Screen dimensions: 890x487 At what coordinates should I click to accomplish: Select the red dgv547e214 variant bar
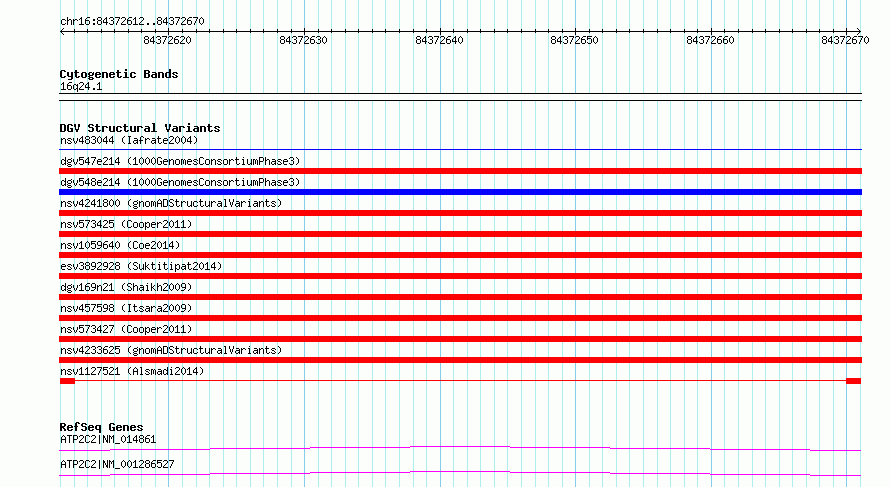click(460, 171)
